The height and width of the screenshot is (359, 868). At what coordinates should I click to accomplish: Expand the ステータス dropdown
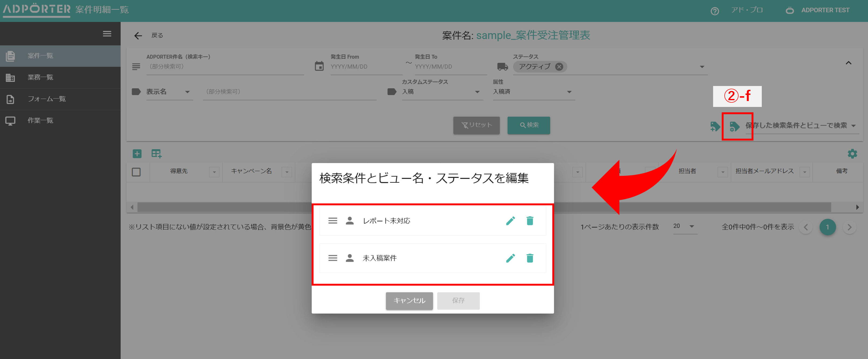click(702, 67)
